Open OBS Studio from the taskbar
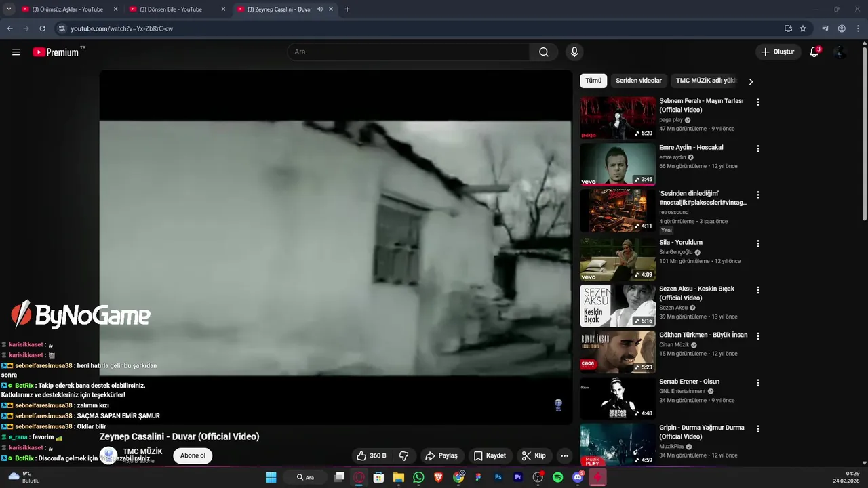Screen dimensions: 868x488 538,477
